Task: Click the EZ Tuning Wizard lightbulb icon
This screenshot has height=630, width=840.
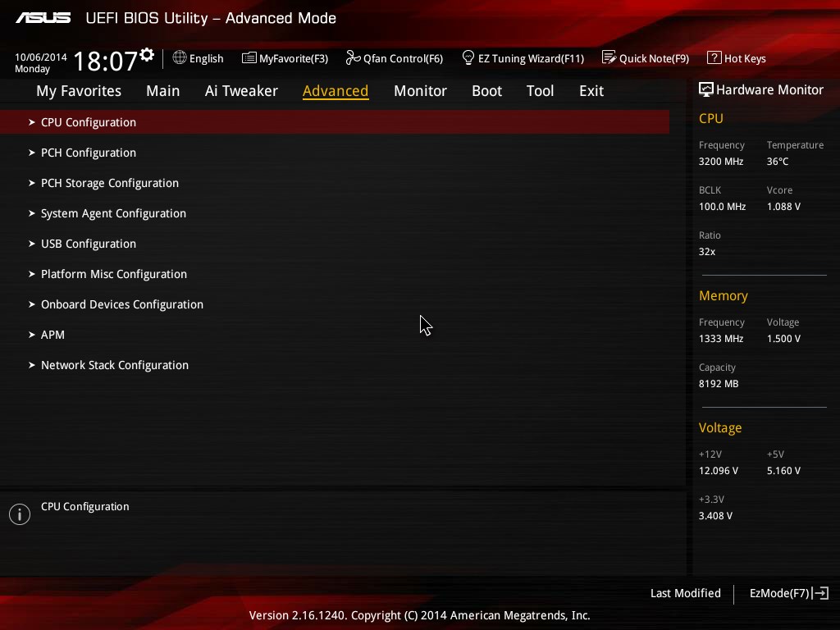Action: 468,57
